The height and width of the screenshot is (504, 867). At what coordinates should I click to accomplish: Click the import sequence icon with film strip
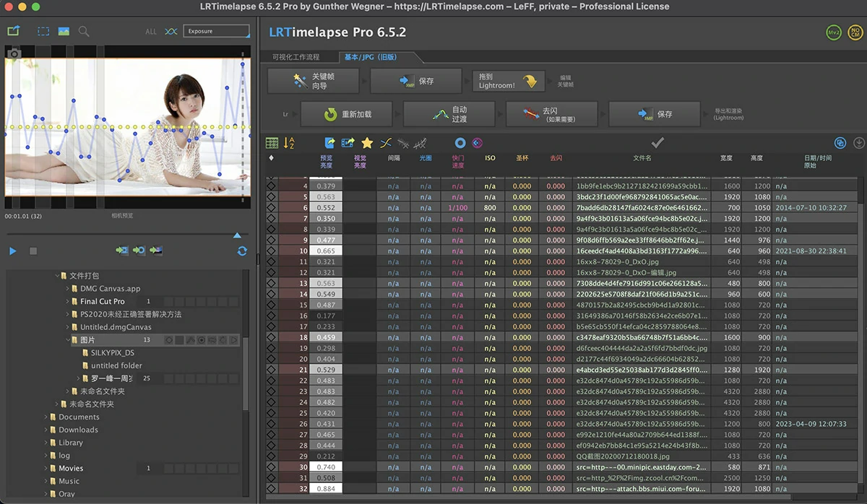pos(122,251)
